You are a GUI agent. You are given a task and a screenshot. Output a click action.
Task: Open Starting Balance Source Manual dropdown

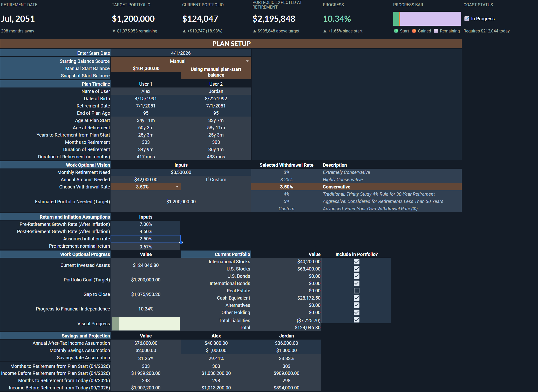point(247,61)
